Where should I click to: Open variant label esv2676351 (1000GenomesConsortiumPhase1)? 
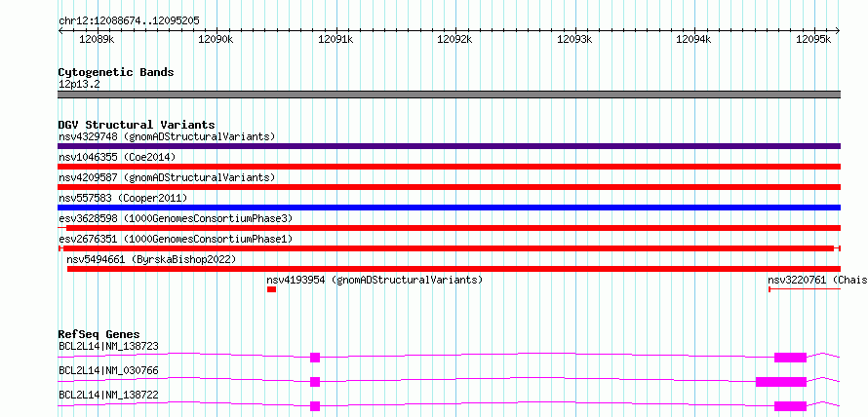pos(176,239)
